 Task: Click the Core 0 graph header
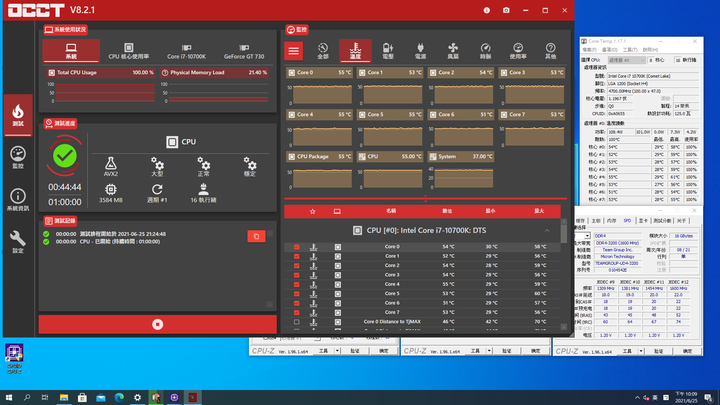pos(320,73)
